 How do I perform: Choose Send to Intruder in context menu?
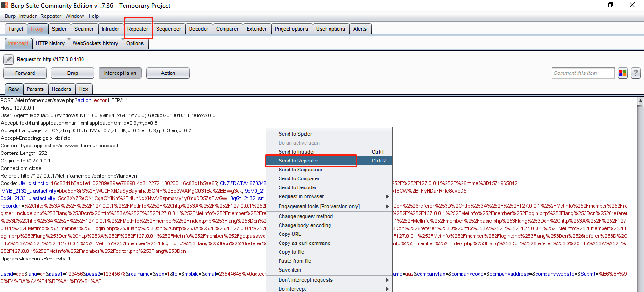click(x=329, y=152)
